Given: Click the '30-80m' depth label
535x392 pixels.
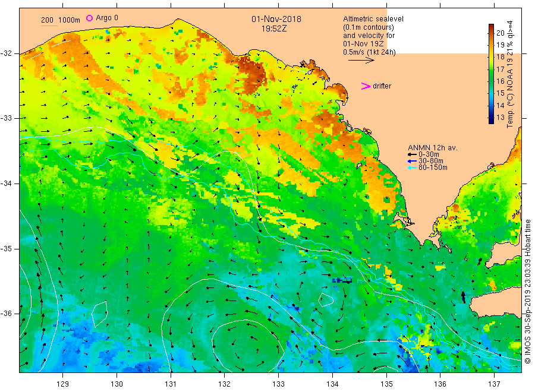Looking at the screenshot, I should pos(430,161).
